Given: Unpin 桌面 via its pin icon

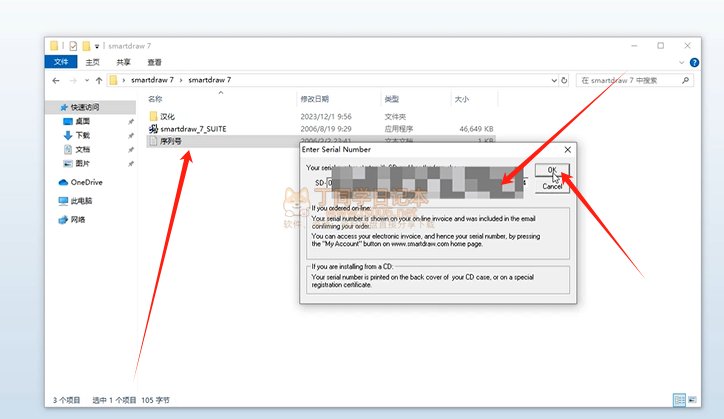Looking at the screenshot, I should (x=131, y=121).
